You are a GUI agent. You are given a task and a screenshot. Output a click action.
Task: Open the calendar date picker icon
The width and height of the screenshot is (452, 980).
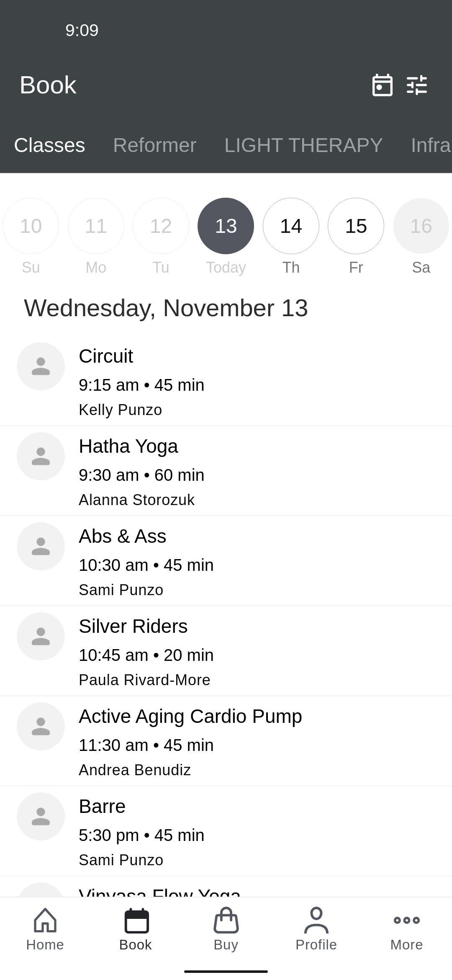(x=382, y=85)
